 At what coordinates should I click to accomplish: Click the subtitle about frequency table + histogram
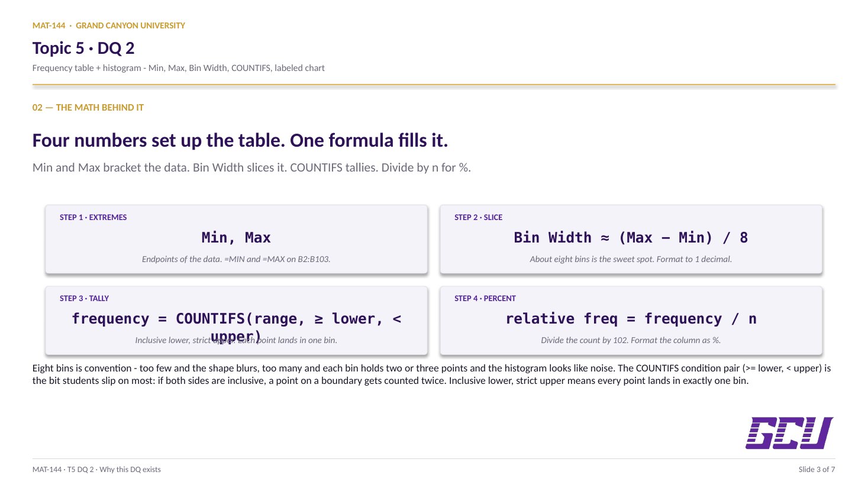click(179, 68)
